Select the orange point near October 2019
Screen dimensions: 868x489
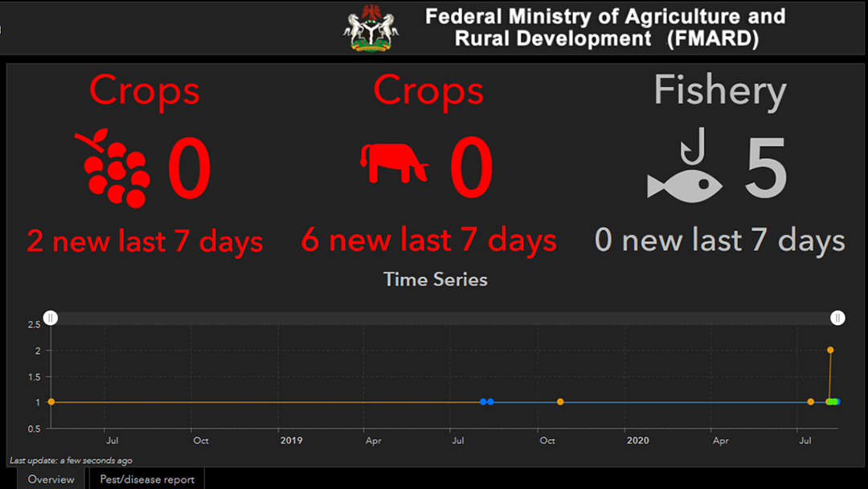[x=560, y=402]
